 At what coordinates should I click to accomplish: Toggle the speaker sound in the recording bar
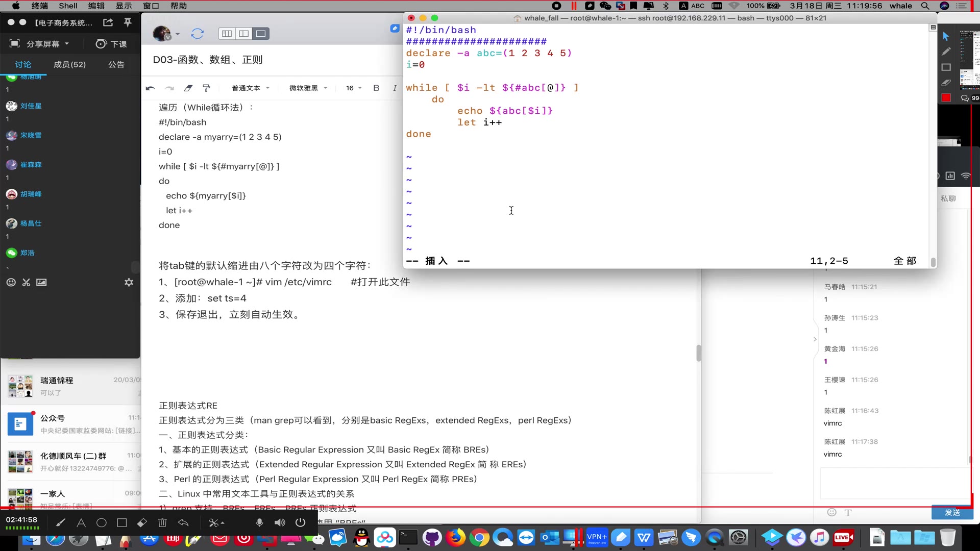(280, 523)
